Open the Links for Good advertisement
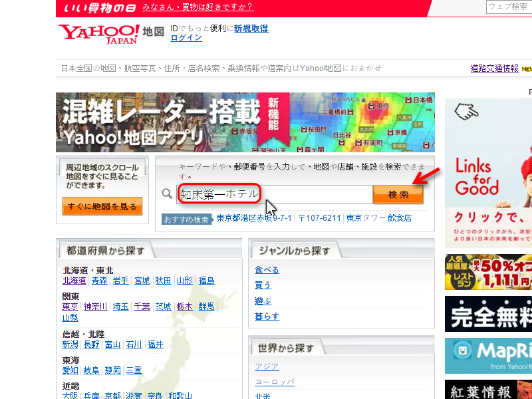Image resolution: width=532 pixels, height=399 pixels. tap(489, 173)
